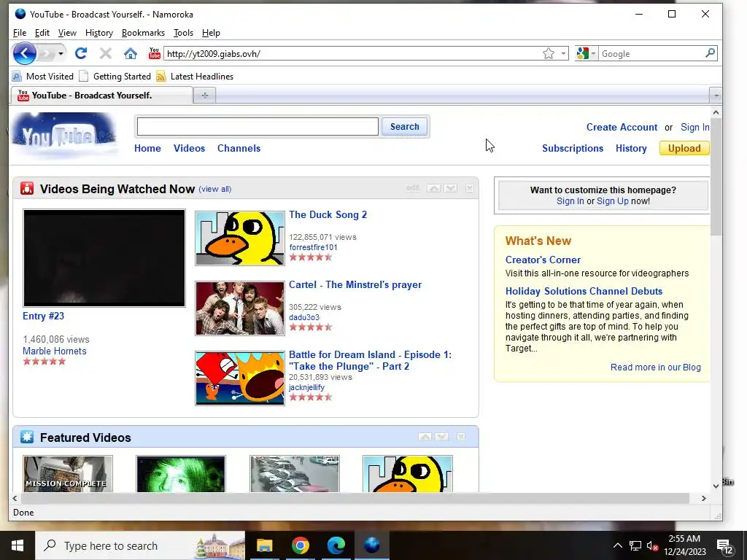747x560 pixels.
Task: Click the Entry #23 video thumbnail
Action: coord(104,258)
